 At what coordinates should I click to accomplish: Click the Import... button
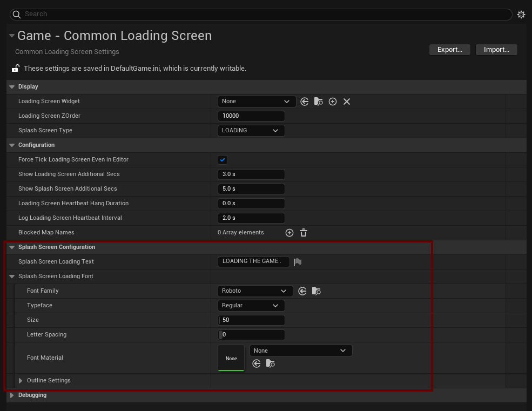[x=496, y=50]
